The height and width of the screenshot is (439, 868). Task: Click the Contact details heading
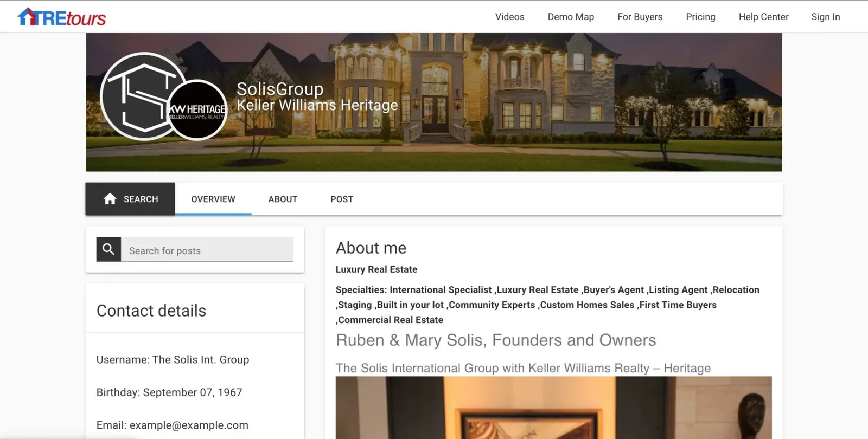(x=151, y=311)
